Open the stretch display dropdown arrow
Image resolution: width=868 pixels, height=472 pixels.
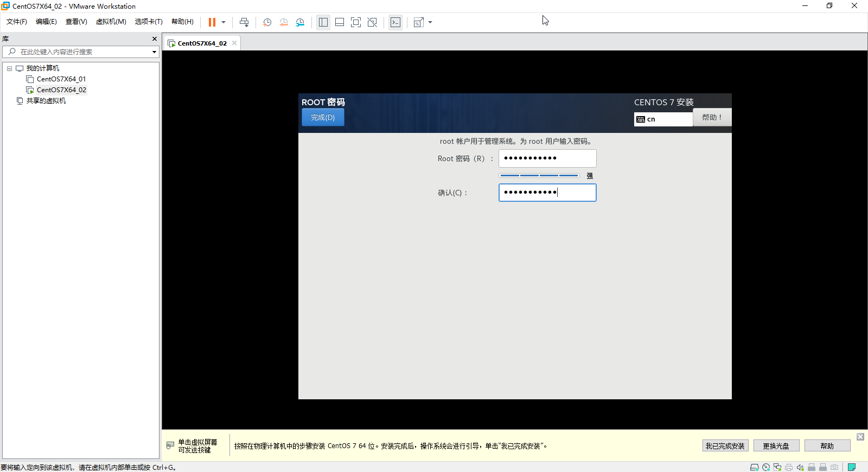point(430,22)
